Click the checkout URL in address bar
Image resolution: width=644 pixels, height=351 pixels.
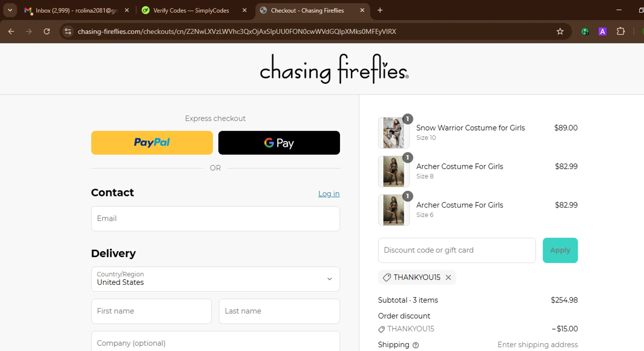(x=237, y=31)
